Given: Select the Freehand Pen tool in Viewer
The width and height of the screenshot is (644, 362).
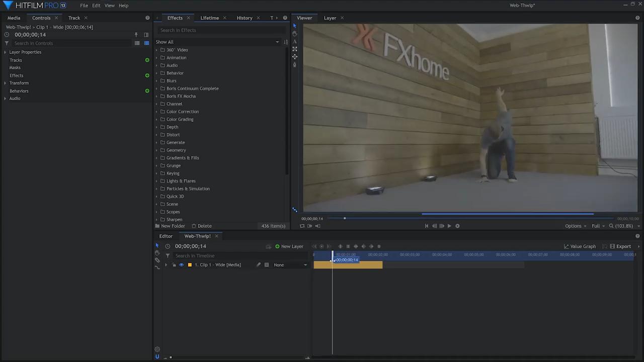Looking at the screenshot, I should point(295,64).
